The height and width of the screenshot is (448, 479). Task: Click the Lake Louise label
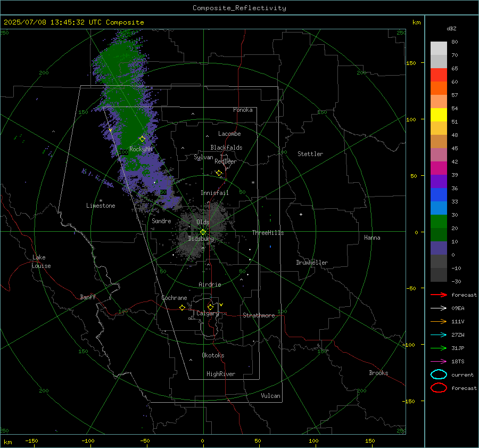(41, 262)
